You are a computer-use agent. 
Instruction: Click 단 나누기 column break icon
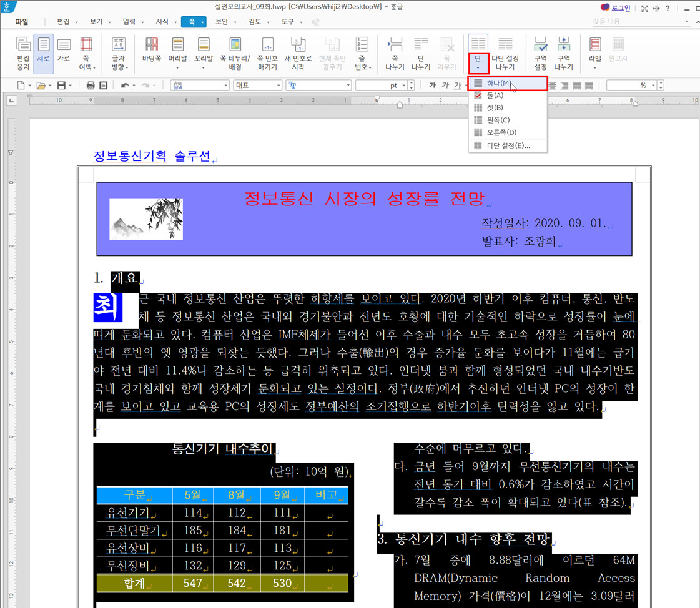[x=420, y=54]
